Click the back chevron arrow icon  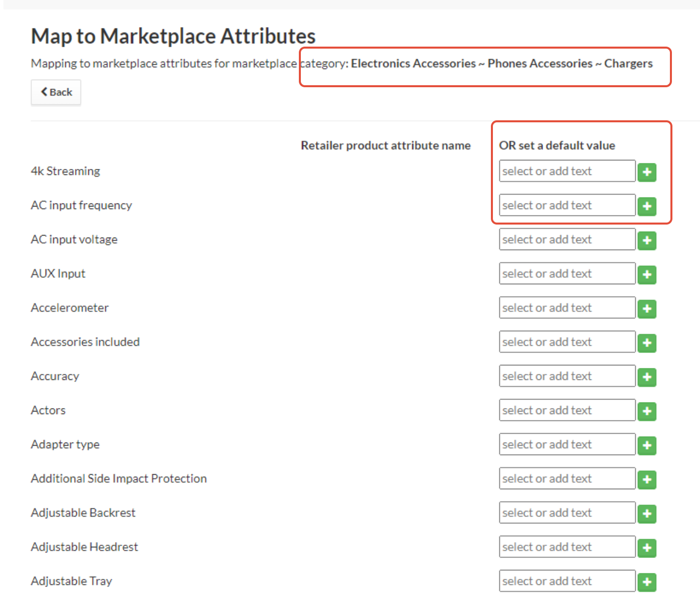(x=45, y=92)
